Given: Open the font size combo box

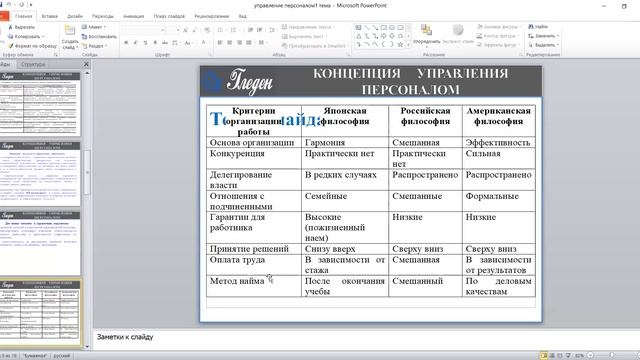Looking at the screenshot, I should pos(173,30).
